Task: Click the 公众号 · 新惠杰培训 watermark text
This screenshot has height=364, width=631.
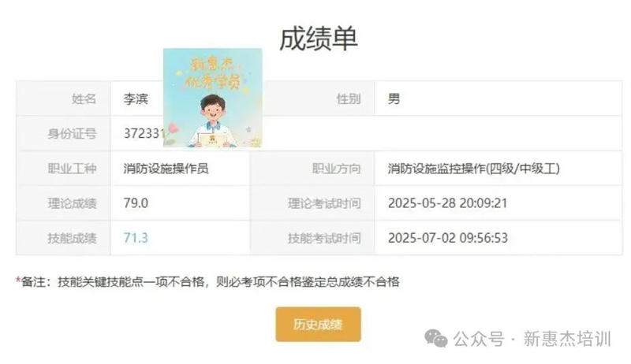Action: point(532,339)
